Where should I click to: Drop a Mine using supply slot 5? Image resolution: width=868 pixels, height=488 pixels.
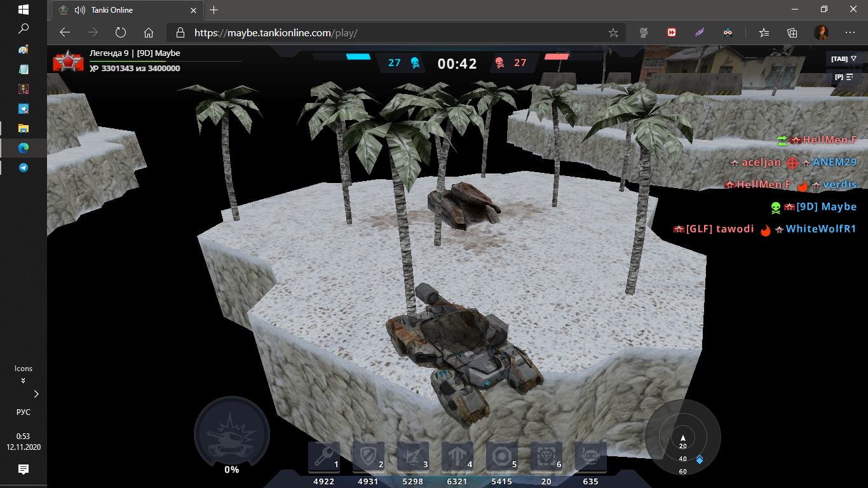click(502, 457)
